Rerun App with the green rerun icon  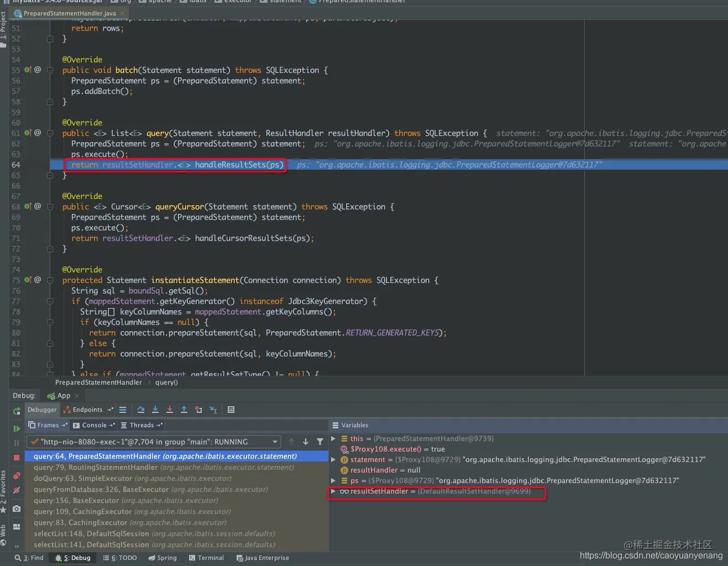17,411
